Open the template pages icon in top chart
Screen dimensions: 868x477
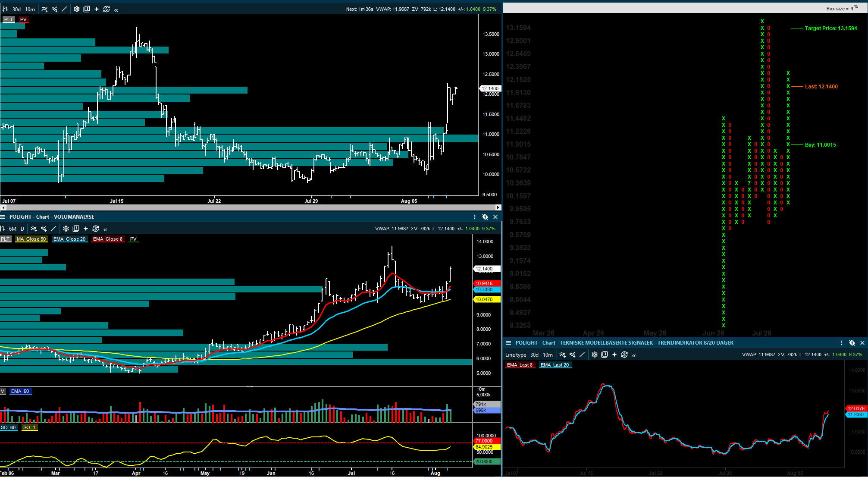point(87,9)
